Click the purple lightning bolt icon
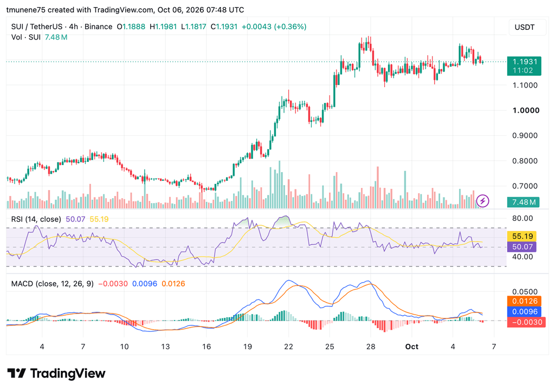The width and height of the screenshot is (555, 392). coord(482,201)
